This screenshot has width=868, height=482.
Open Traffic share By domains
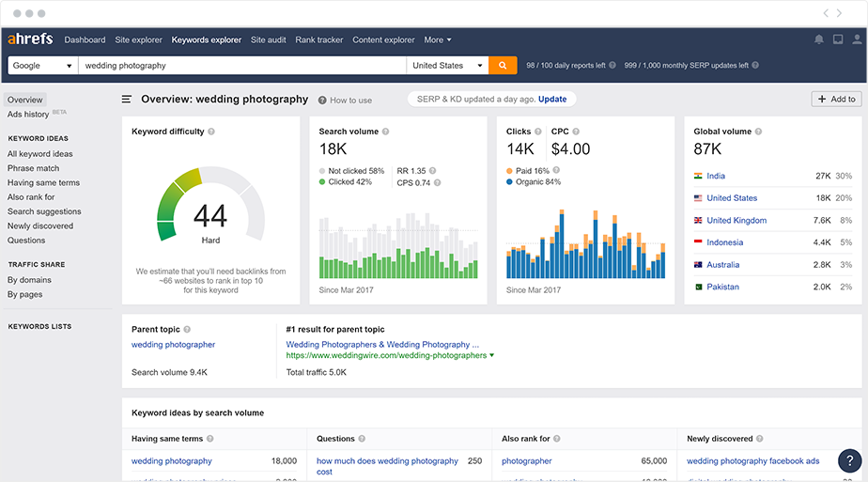[x=29, y=280]
